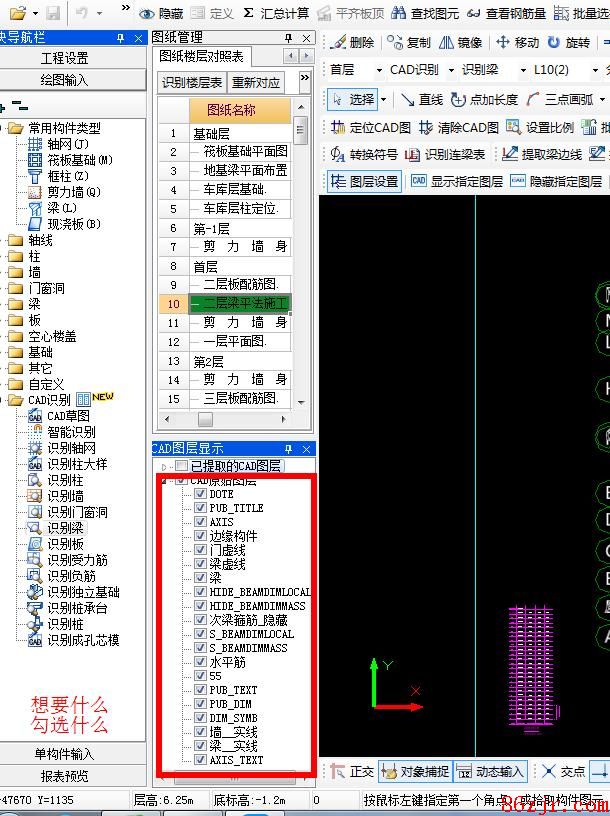Screen dimensions: 610x816
Task: Check the 已提取的CAD图层 checkbox
Action: point(181,466)
